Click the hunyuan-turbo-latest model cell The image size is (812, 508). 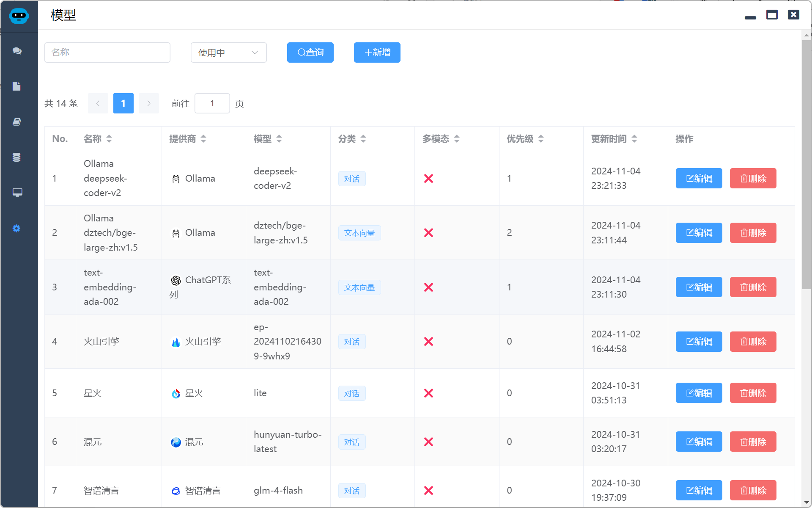pyautogui.click(x=288, y=442)
